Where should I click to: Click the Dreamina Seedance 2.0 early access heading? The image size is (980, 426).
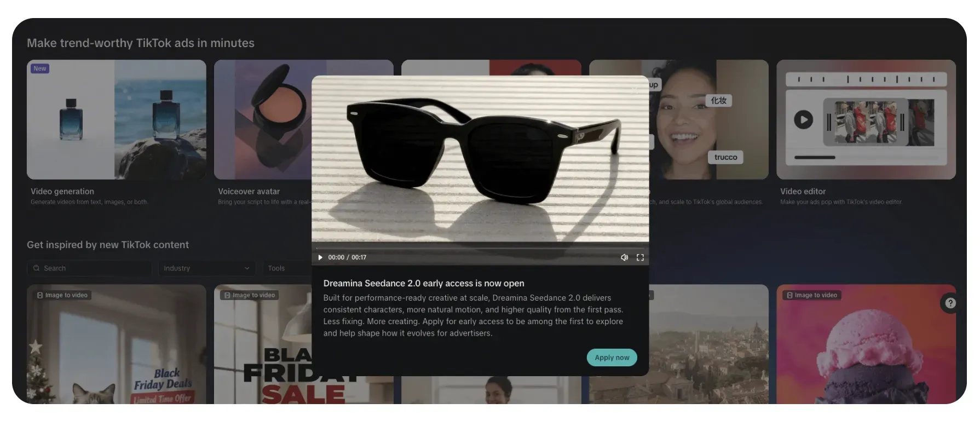coord(424,283)
